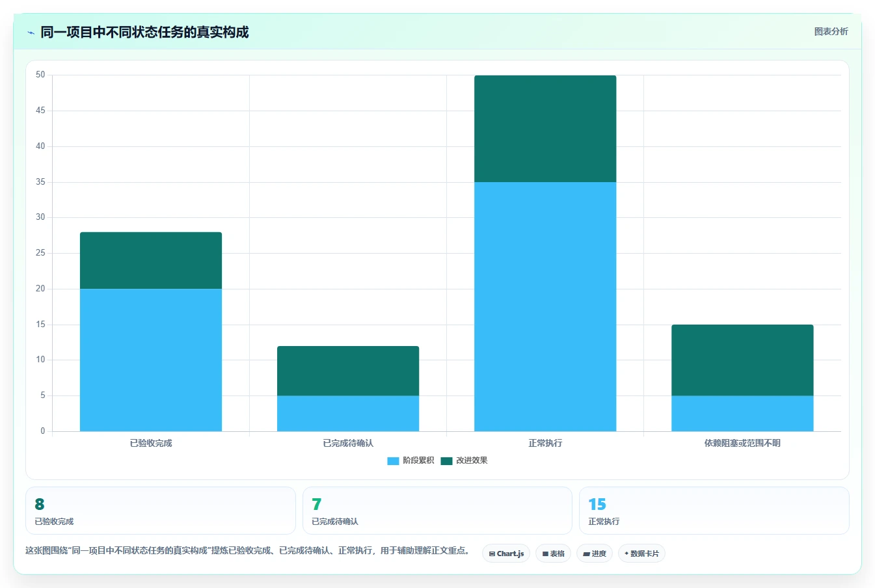The image size is (875, 588).
Task: Click the chart title 同一项目中不同状态任务的真实构成
Action: click(144, 33)
